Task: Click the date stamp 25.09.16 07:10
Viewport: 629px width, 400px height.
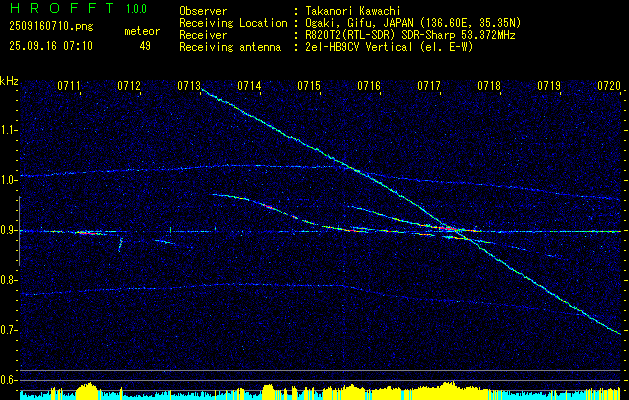Action: (x=51, y=46)
